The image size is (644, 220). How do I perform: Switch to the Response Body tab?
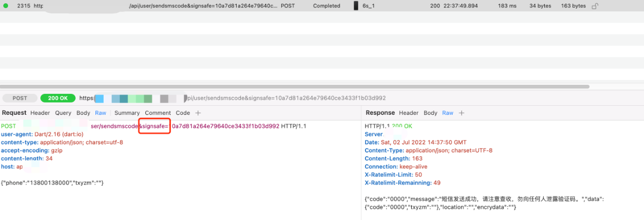(430, 113)
